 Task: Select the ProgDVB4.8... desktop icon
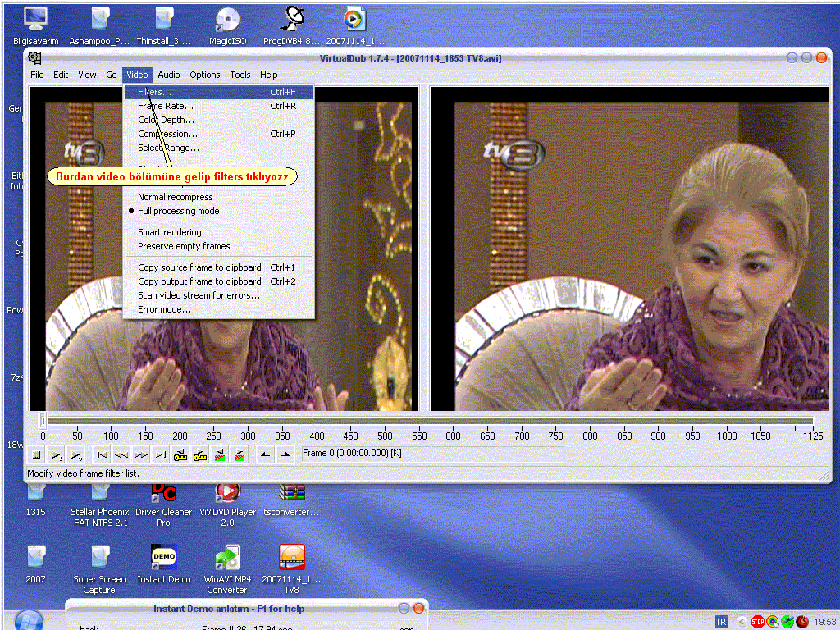coord(292,25)
